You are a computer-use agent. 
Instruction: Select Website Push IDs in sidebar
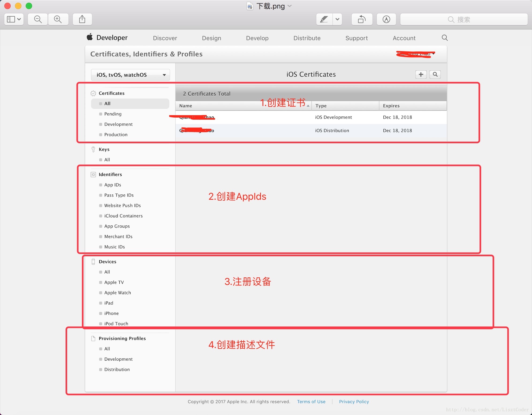click(x=123, y=206)
